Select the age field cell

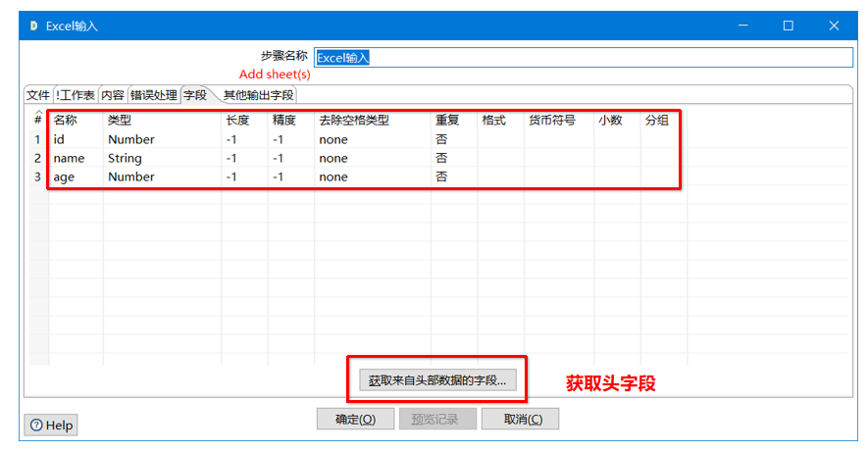77,177
